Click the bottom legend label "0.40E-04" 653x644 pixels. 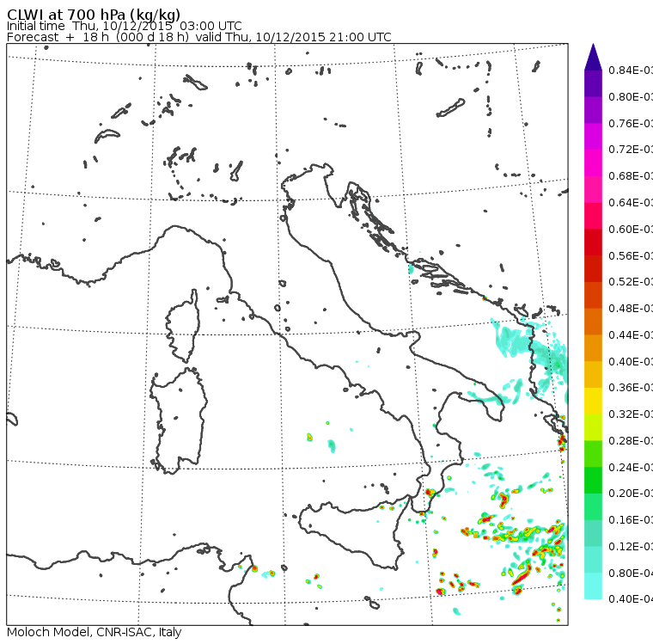[631, 599]
